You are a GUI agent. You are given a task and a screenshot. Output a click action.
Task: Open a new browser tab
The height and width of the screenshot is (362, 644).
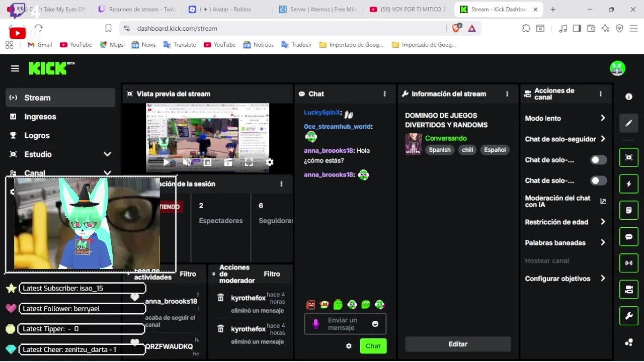click(x=553, y=9)
